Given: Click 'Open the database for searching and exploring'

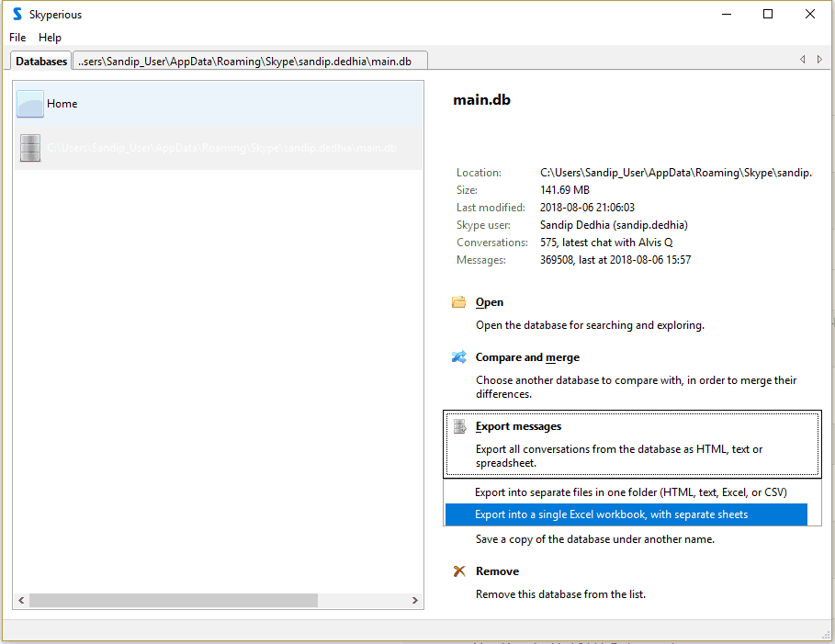Looking at the screenshot, I should click(590, 325).
